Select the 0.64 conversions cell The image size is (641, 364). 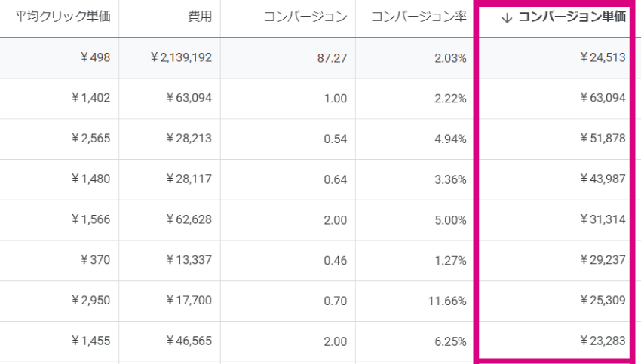point(336,179)
